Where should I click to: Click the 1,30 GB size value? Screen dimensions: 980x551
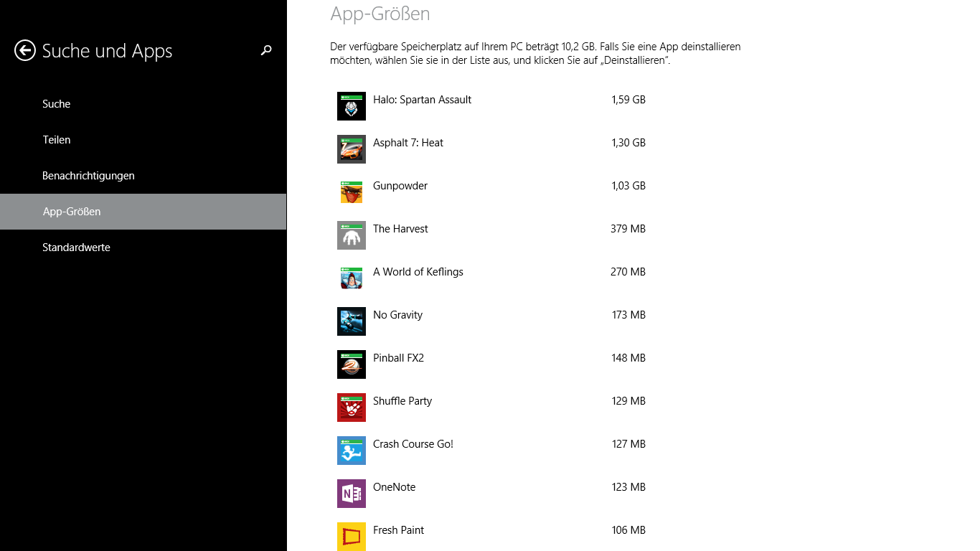628,143
